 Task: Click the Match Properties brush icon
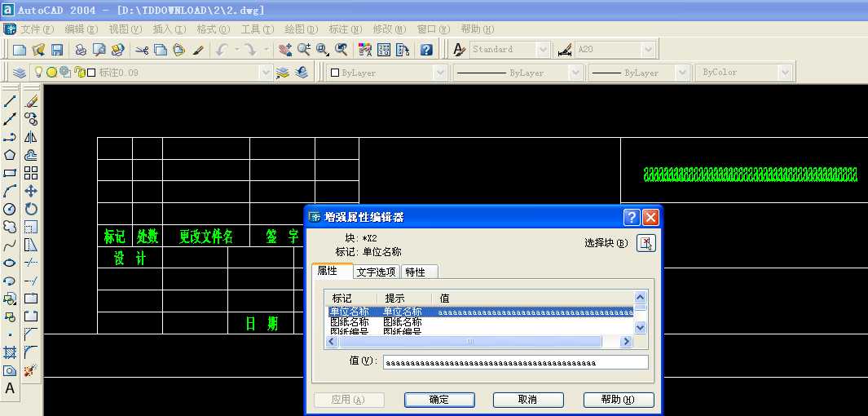pyautogui.click(x=198, y=50)
